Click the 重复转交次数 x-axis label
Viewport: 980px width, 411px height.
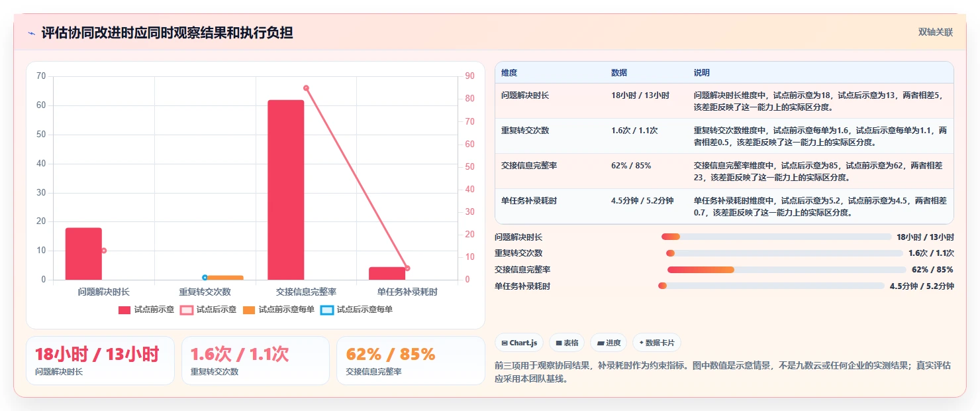(x=205, y=292)
